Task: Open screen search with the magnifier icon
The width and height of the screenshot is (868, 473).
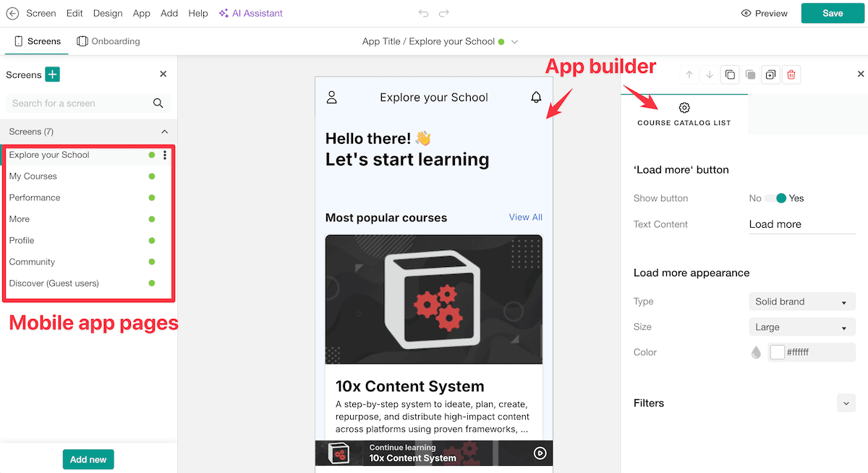Action: pos(158,103)
